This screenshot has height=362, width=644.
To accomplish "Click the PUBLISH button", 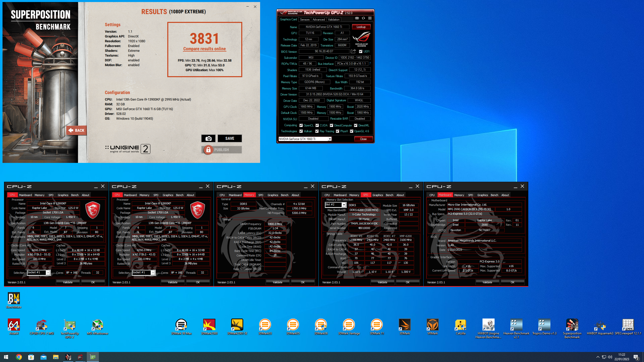I will (x=222, y=150).
